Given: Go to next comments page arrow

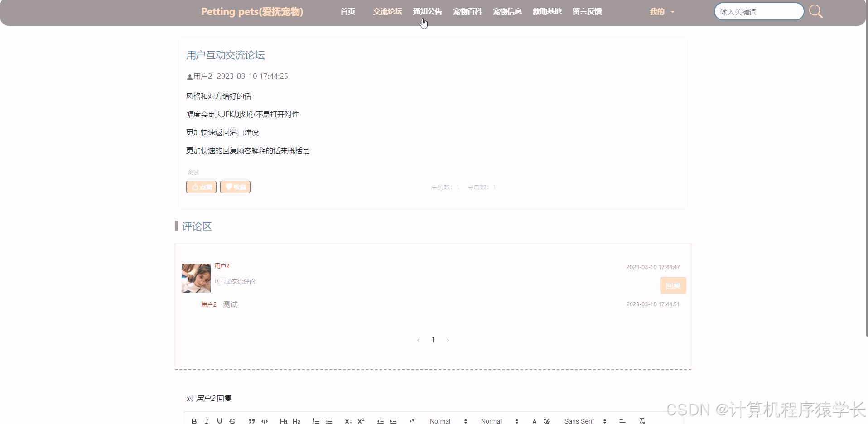Looking at the screenshot, I should tap(448, 340).
